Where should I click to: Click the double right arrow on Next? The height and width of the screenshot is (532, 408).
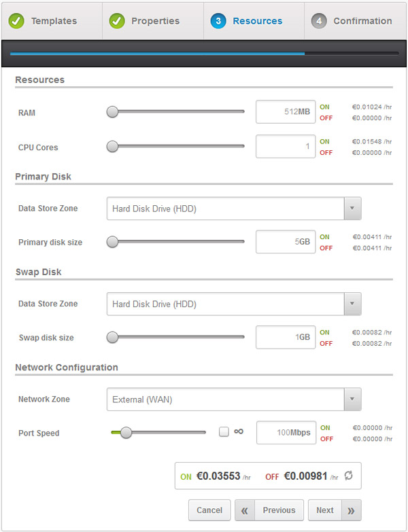tap(351, 510)
